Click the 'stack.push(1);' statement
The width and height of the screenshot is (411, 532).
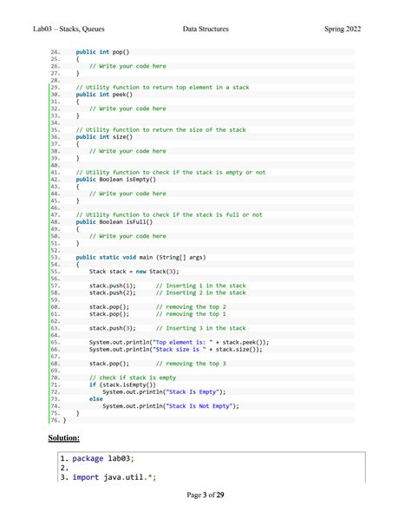point(112,286)
